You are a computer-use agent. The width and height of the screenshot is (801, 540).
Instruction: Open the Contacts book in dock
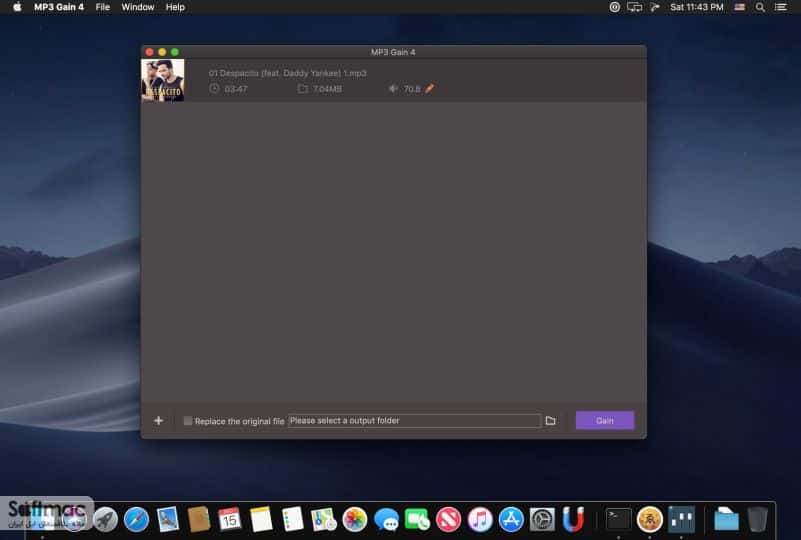[199, 520]
